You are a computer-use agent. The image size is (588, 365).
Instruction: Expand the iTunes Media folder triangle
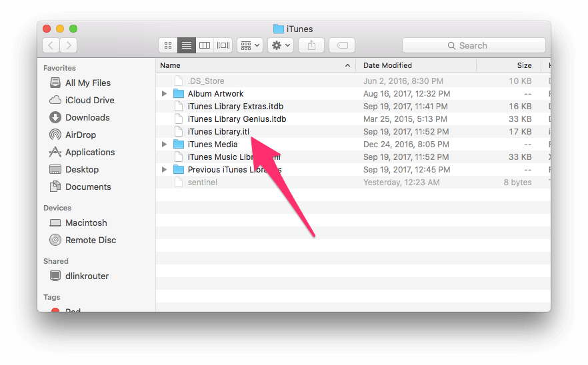[x=165, y=145]
